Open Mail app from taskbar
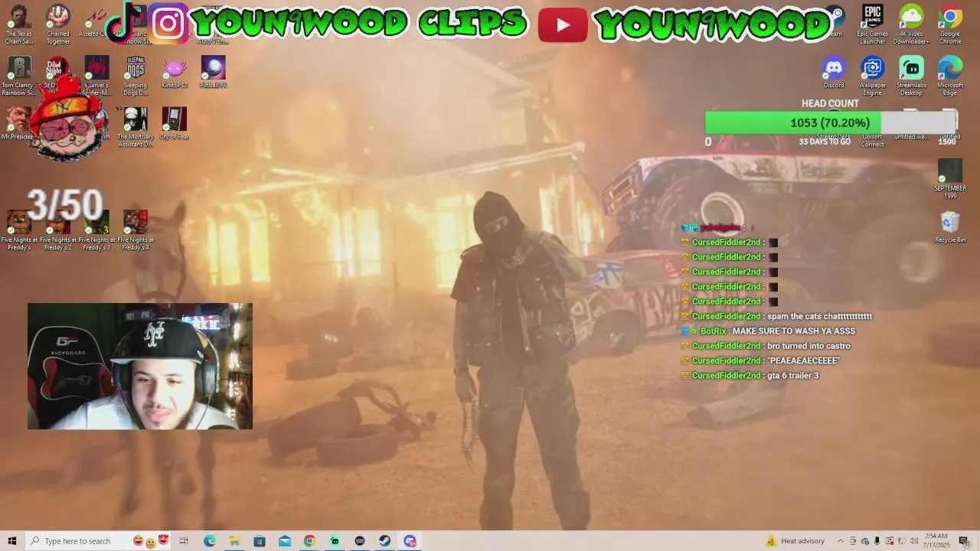 pyautogui.click(x=285, y=541)
